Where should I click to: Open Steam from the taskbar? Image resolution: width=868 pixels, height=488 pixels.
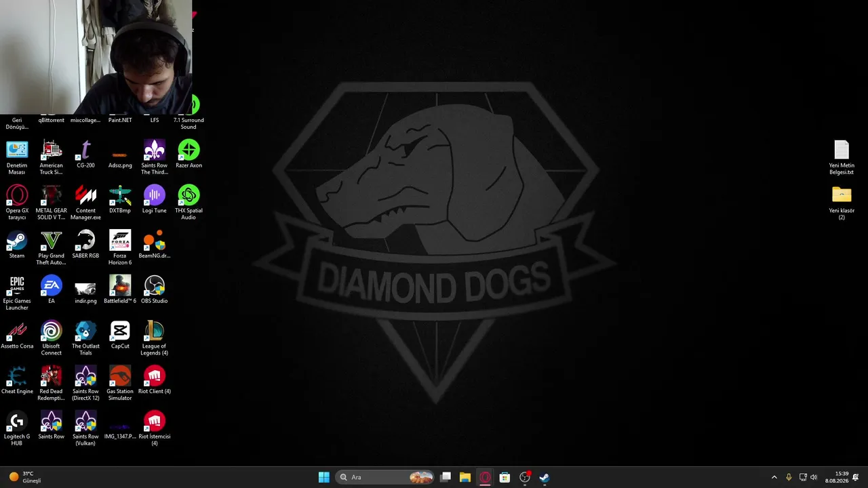(x=544, y=477)
